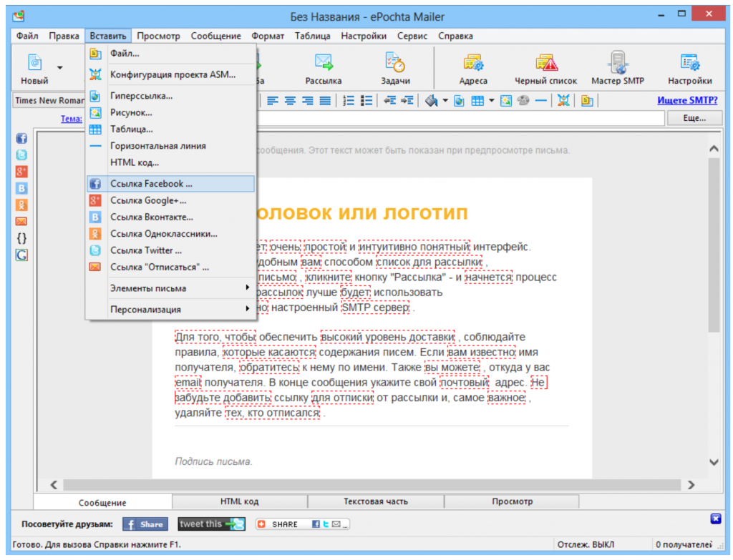
Task: Expand the Новый button dropdown arrow
Action: (61, 68)
